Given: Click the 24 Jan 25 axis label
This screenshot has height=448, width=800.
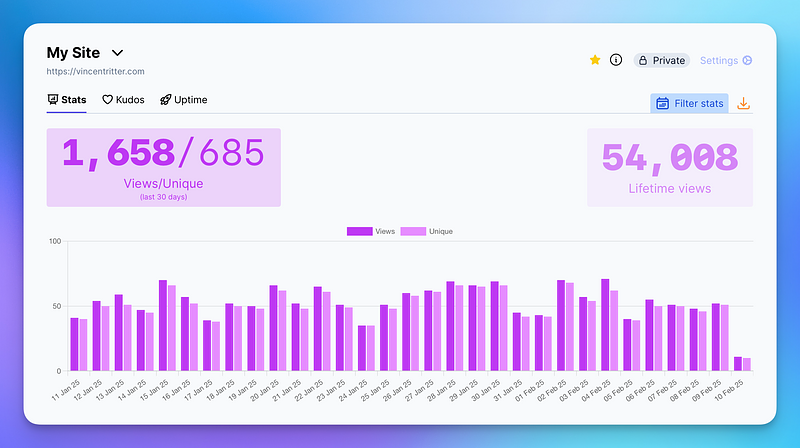Looking at the screenshot, I should [x=354, y=389].
